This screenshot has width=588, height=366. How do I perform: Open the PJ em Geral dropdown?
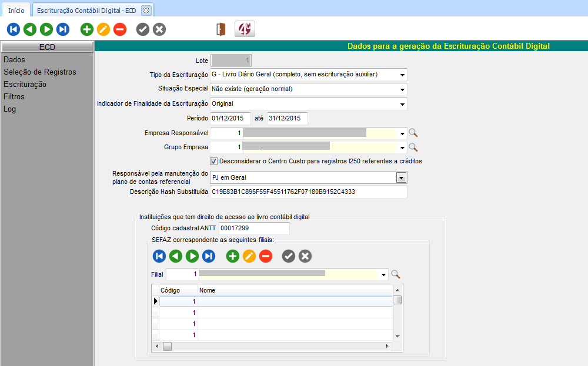[401, 177]
